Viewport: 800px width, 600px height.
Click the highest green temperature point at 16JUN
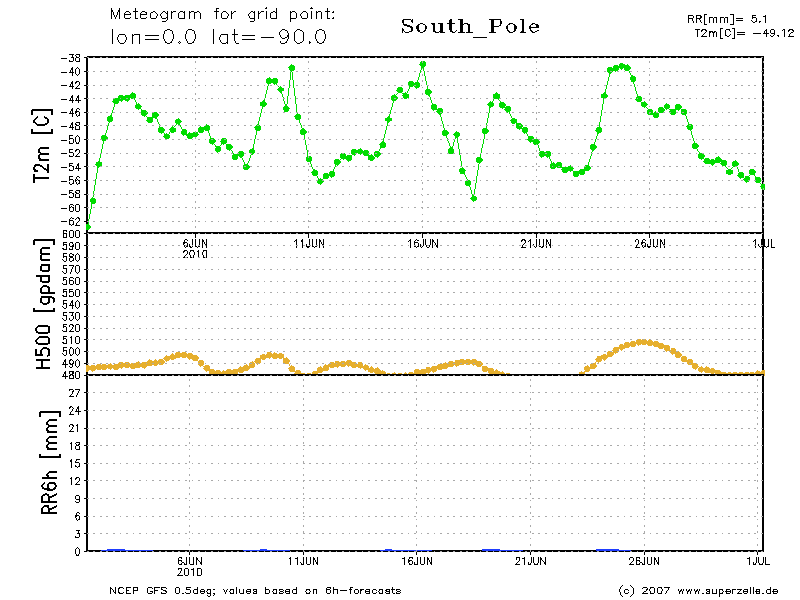[x=423, y=64]
